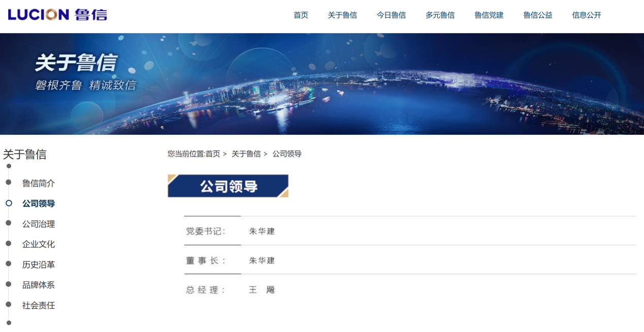The height and width of the screenshot is (332, 644).
Task: Open 历史沿革 sidebar link
Action: point(39,264)
